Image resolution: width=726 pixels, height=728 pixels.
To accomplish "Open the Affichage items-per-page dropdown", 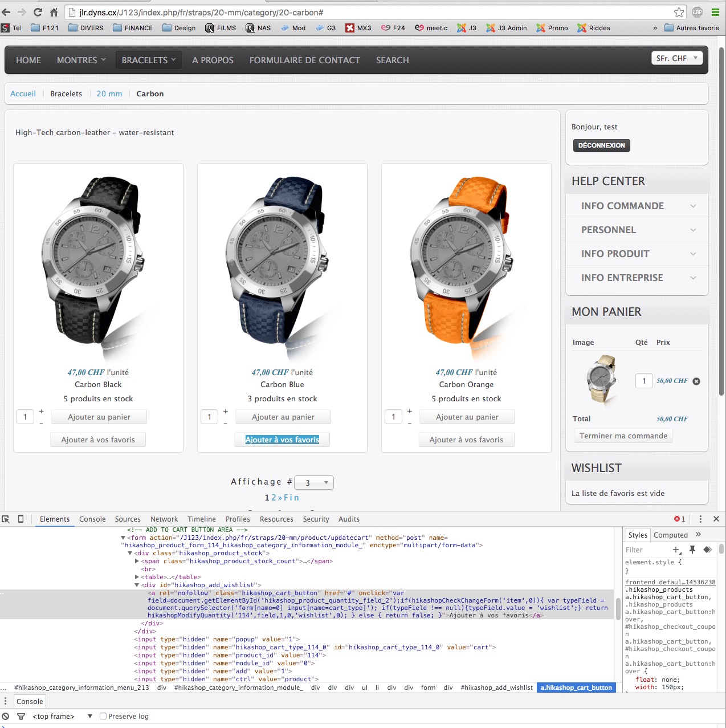I will [x=314, y=483].
